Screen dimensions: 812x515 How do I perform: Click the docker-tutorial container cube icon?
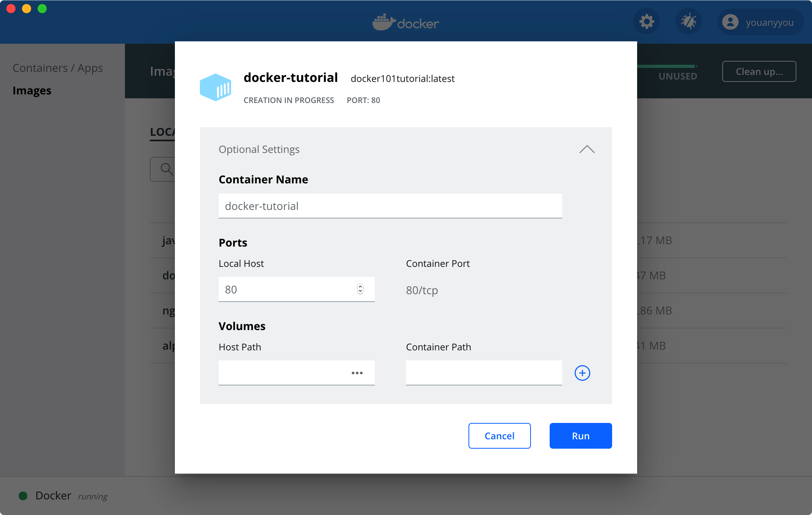coord(215,87)
